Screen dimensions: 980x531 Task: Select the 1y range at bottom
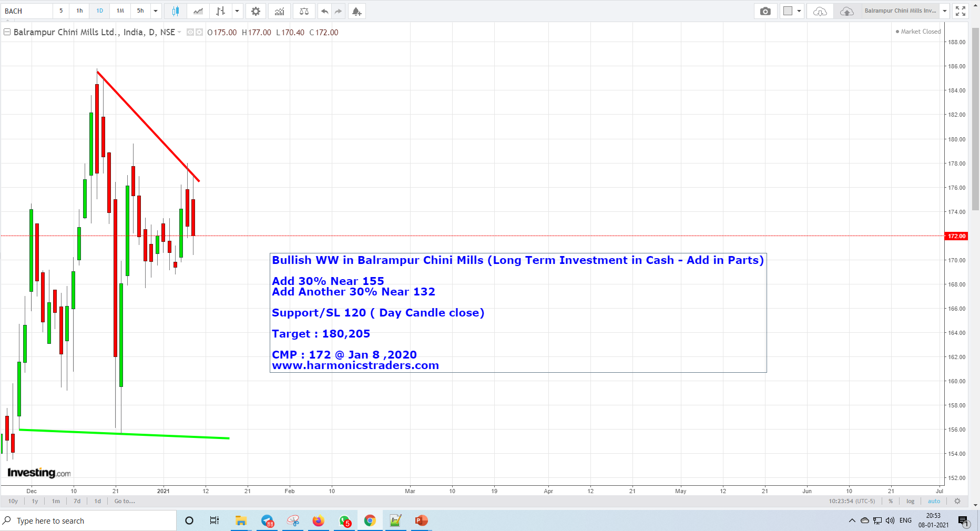pos(35,501)
